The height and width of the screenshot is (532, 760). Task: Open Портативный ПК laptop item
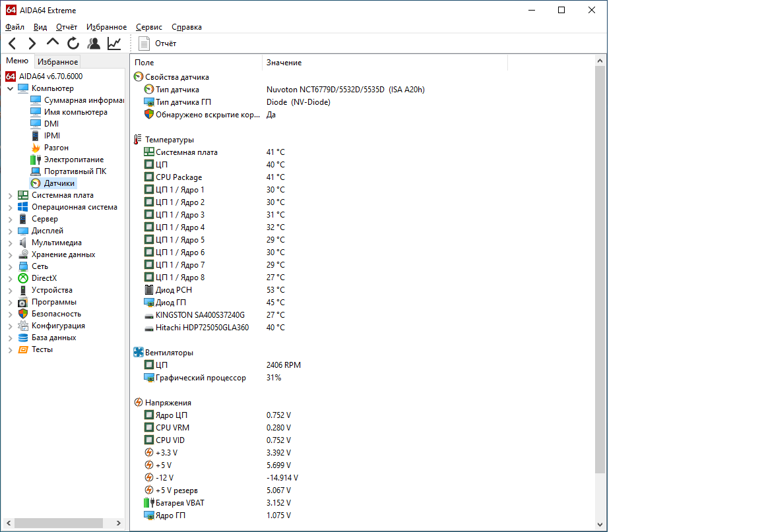(x=69, y=171)
